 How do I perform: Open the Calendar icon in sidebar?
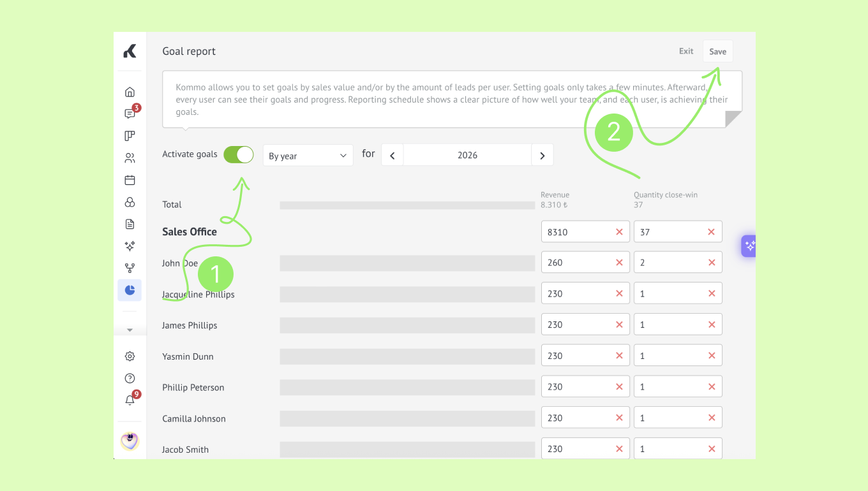[130, 180]
